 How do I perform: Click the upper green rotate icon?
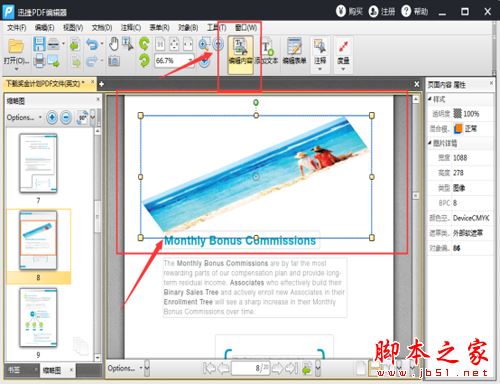(x=144, y=44)
